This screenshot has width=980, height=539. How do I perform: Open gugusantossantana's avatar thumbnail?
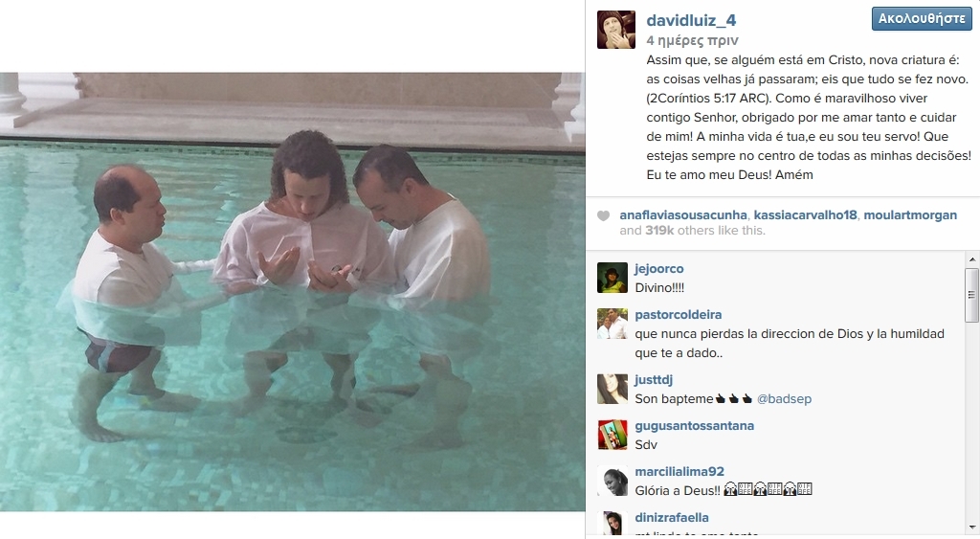coord(612,435)
